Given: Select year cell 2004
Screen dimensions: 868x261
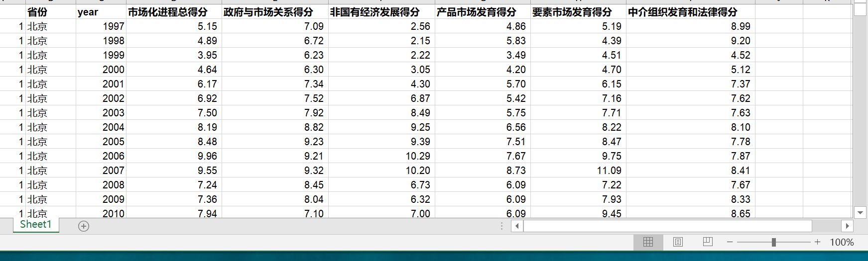Looking at the screenshot, I should coord(101,127).
